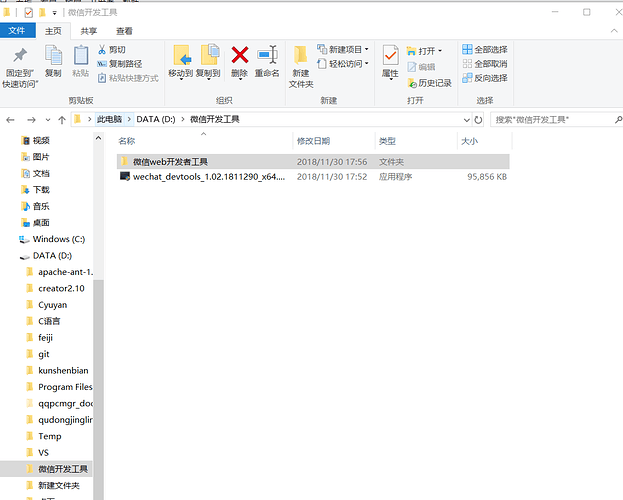Viewport: 623px width, 500px height.
Task: Select the 微信web开发者工具 folder
Action: [313, 162]
